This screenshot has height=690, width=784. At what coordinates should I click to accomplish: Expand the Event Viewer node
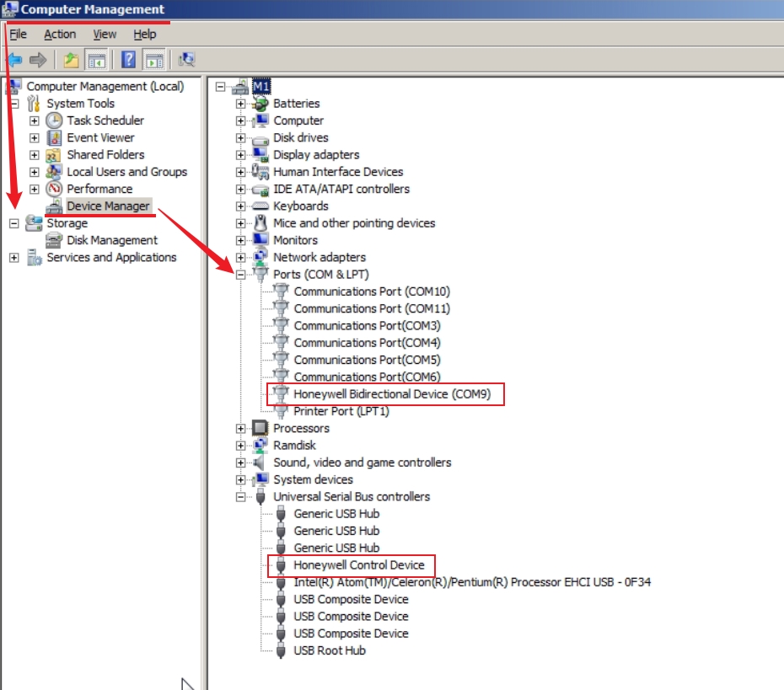pyautogui.click(x=34, y=138)
